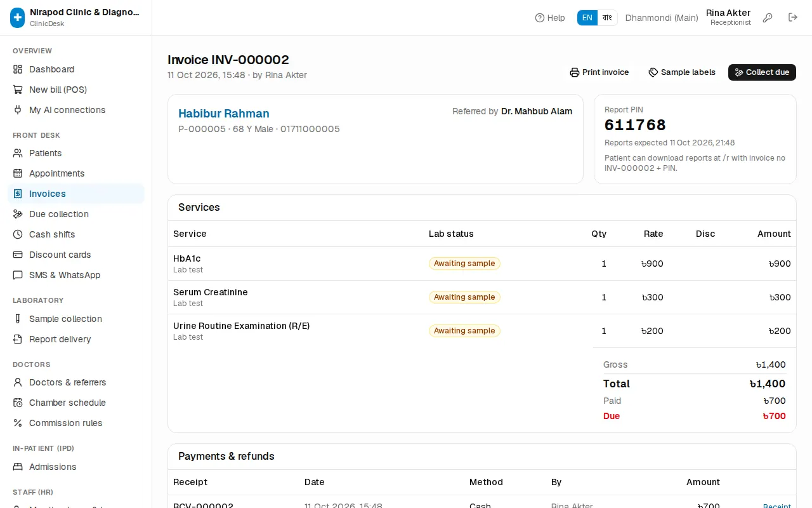Image resolution: width=812 pixels, height=508 pixels.
Task: Click the ClinicDesk plus logo icon
Action: point(18,18)
